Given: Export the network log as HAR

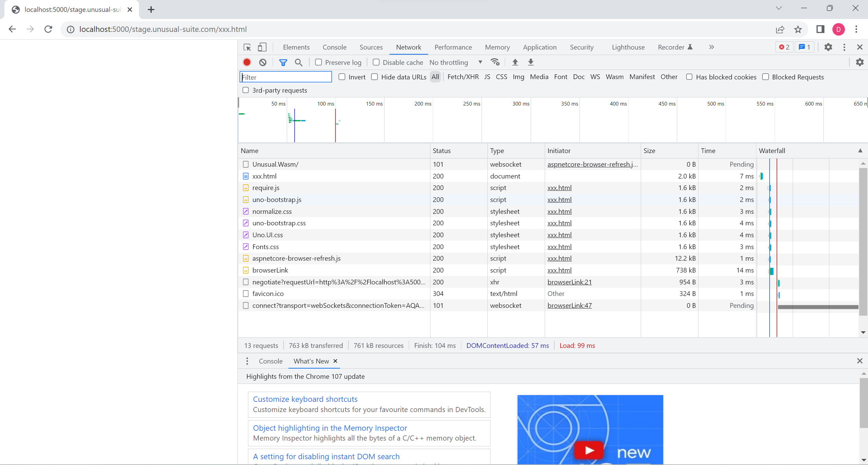Looking at the screenshot, I should (531, 62).
